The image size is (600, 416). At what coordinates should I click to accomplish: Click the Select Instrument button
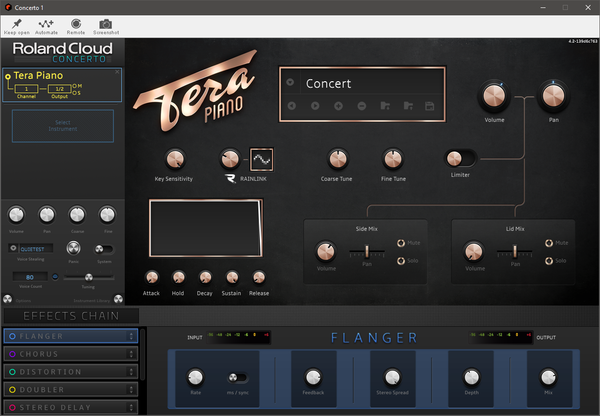point(63,126)
